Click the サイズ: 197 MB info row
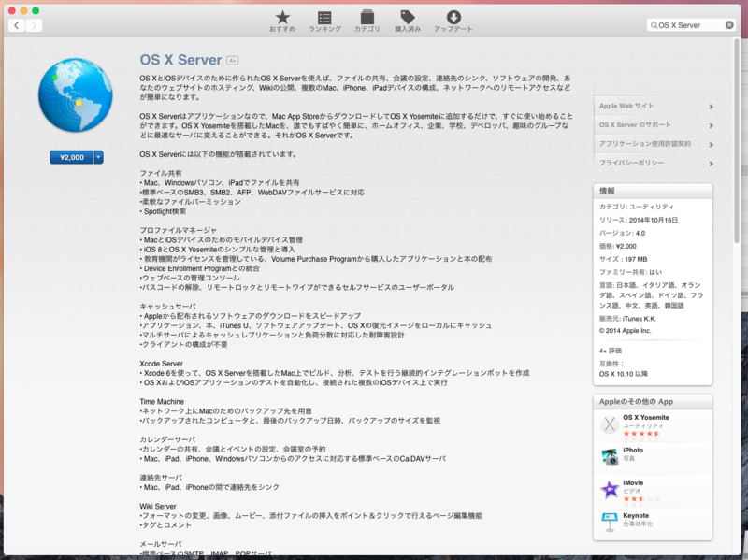Screen dimensions: 748x560 [x=623, y=260]
